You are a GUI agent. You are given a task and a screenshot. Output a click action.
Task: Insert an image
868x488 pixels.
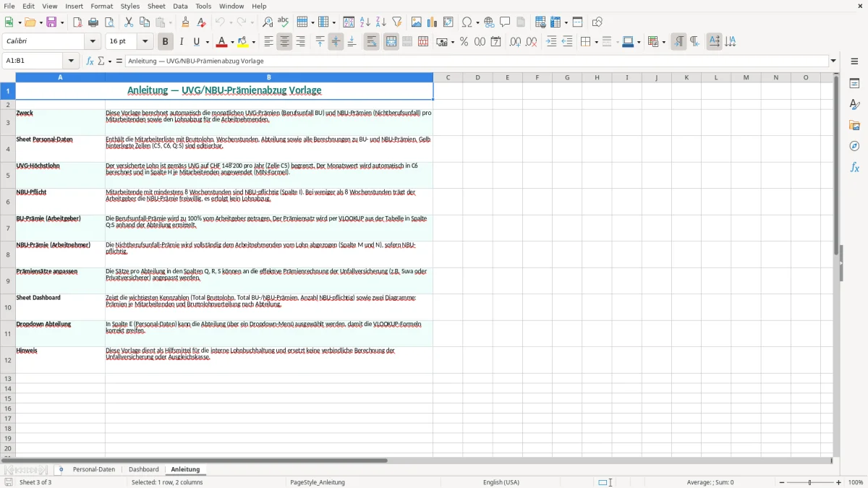point(417,22)
